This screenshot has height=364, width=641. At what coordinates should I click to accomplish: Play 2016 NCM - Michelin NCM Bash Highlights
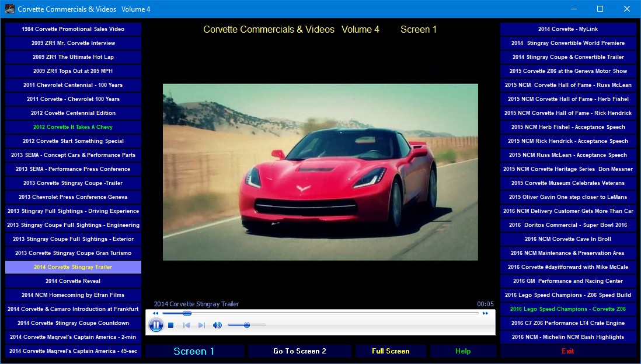tap(568, 337)
